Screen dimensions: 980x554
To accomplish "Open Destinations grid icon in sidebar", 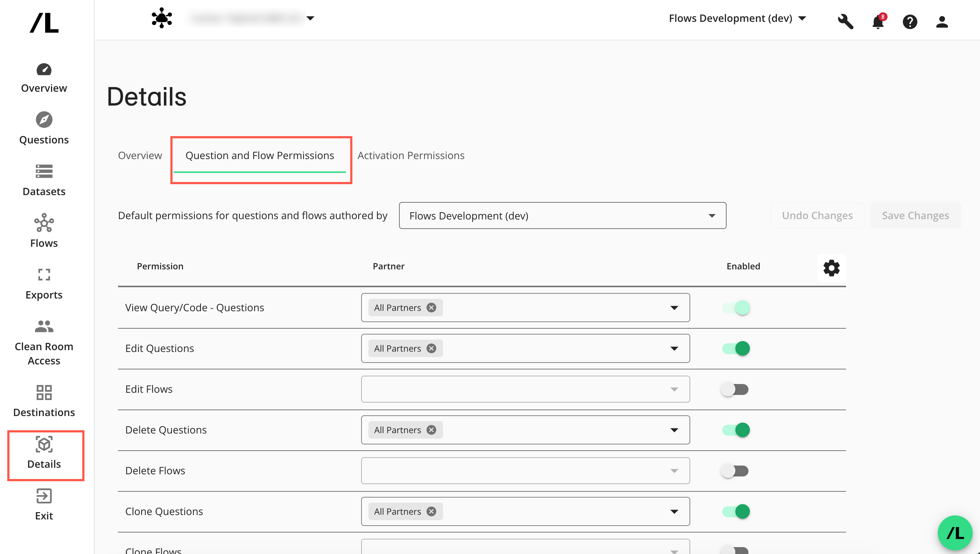I will (44, 392).
